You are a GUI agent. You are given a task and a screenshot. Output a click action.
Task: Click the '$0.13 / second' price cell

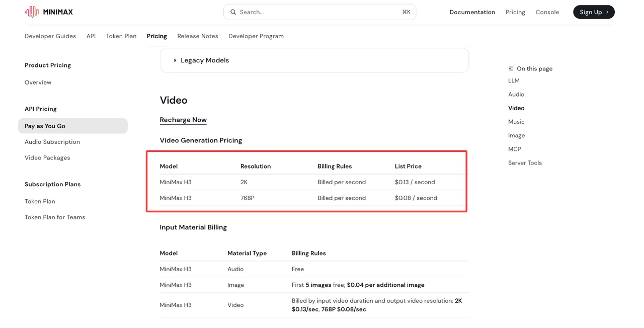click(x=415, y=182)
